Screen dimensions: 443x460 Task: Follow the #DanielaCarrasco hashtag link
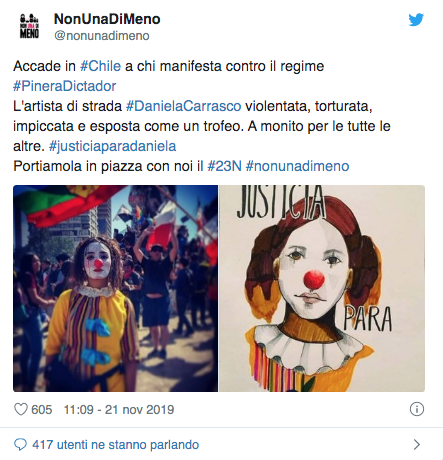(184, 106)
